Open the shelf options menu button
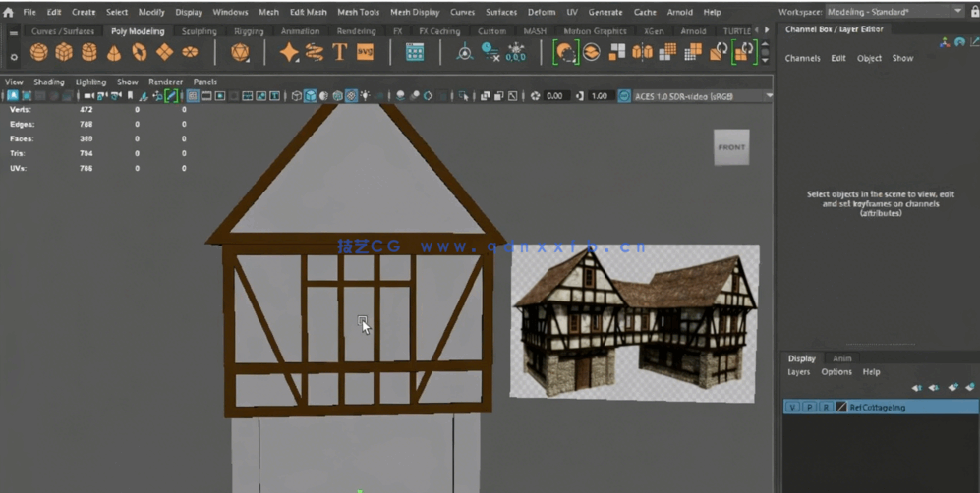 click(x=13, y=56)
